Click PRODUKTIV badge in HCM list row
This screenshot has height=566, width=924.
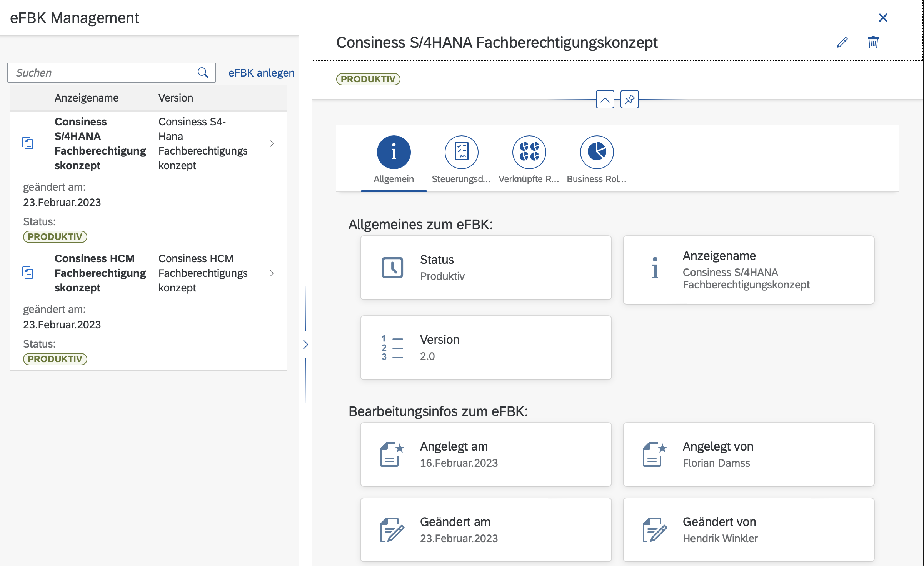click(55, 359)
